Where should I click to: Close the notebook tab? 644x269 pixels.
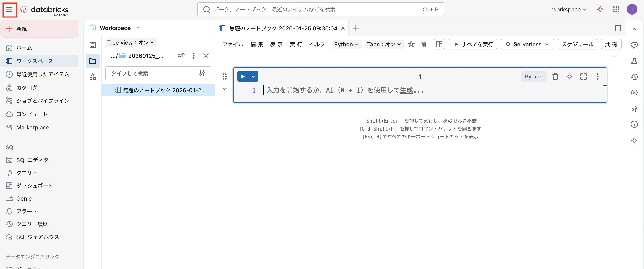pos(343,28)
